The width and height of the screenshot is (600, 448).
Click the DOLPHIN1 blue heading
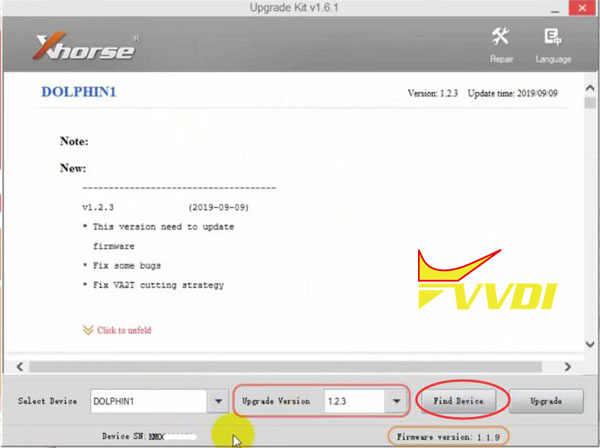pyautogui.click(x=78, y=92)
